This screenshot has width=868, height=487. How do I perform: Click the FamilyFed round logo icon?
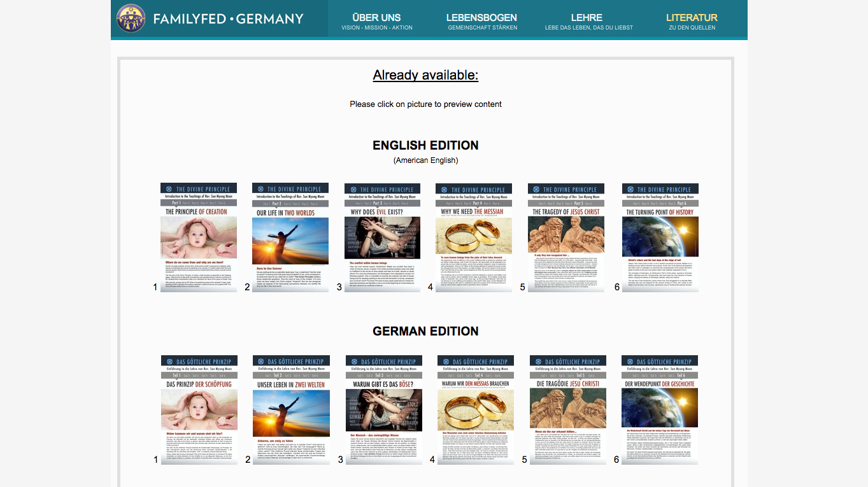click(131, 18)
